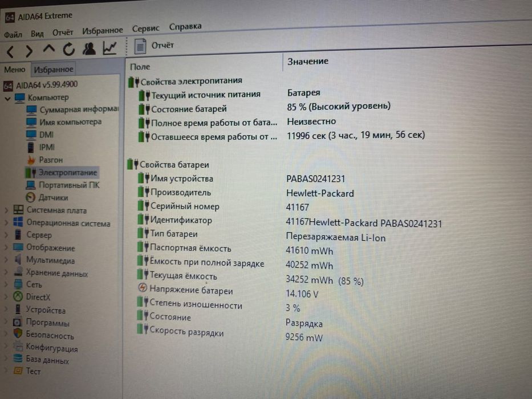Image resolution: width=532 pixels, height=399 pixels.
Task: Click the AIDA64 Extreme title bar logo
Action: pos(10,17)
